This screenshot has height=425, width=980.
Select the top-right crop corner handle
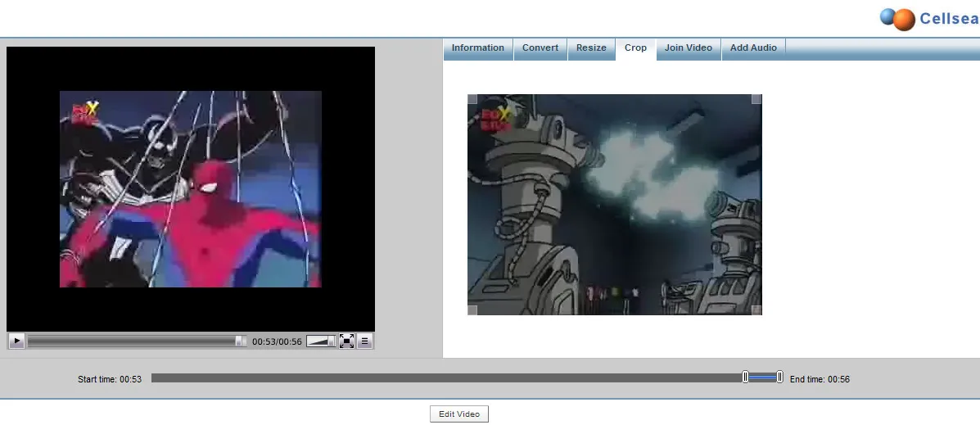click(756, 99)
